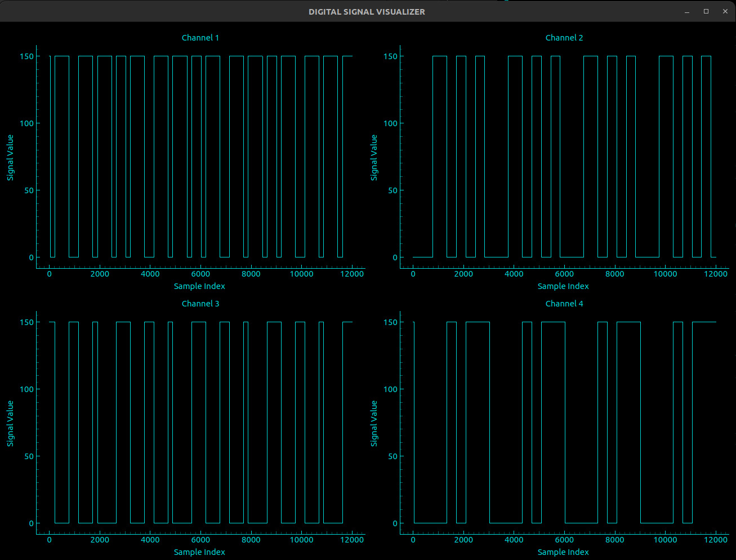Click the 50 y-axis tick of Channel 2
Image resolution: width=736 pixels, height=560 pixels.
click(x=392, y=190)
